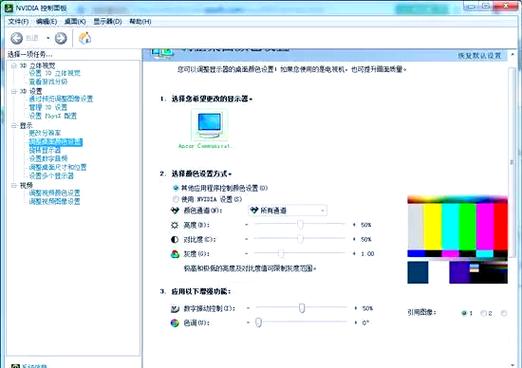Select reference image 2 radio button

483,313
